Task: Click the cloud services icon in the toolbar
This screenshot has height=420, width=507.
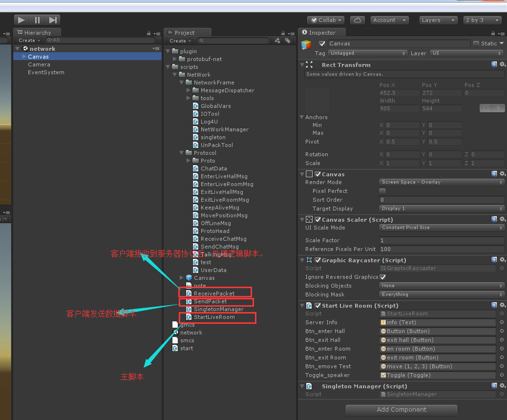Action: coord(357,20)
